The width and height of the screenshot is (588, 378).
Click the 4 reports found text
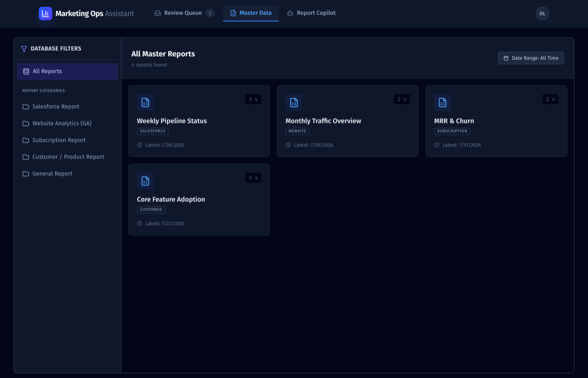click(149, 65)
